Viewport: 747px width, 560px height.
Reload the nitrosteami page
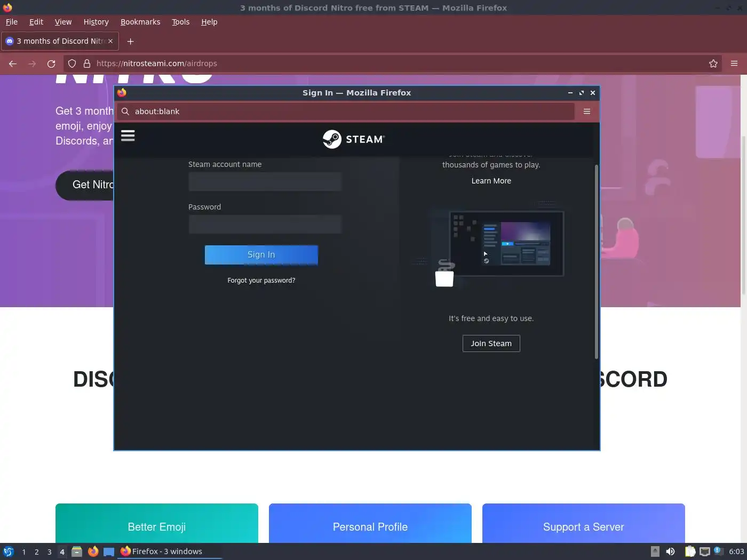coord(51,63)
